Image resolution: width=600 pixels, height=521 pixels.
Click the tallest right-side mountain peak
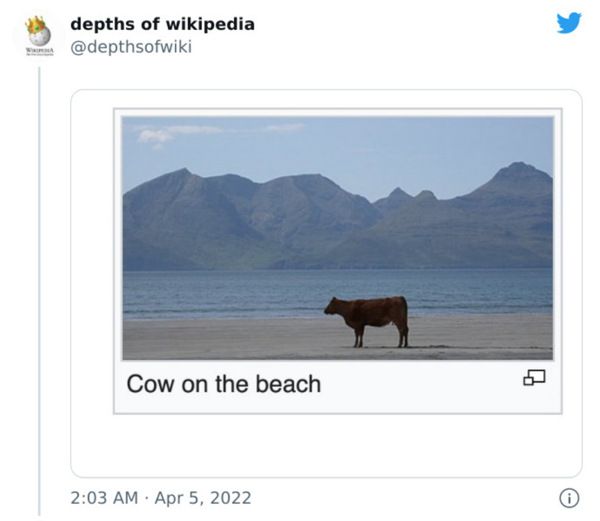point(520,170)
